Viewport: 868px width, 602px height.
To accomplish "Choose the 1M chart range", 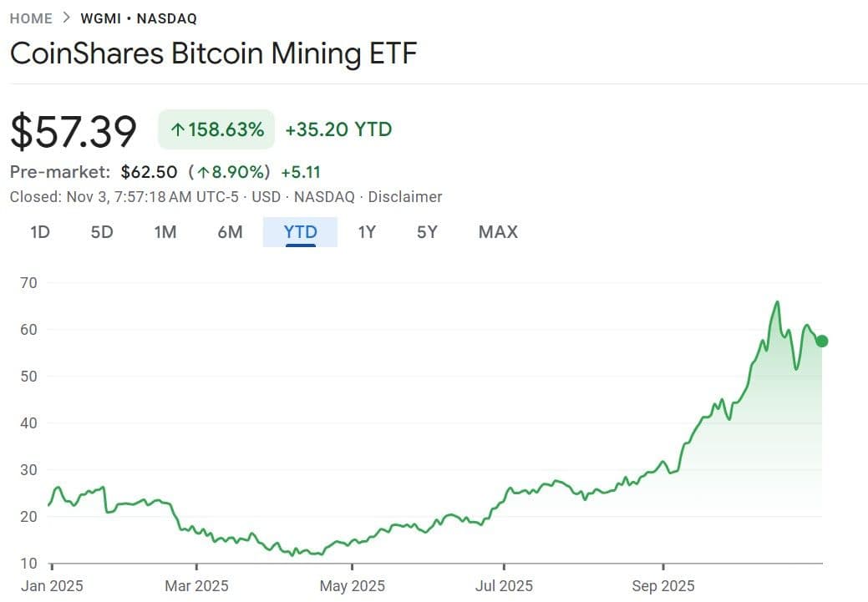I will point(165,232).
